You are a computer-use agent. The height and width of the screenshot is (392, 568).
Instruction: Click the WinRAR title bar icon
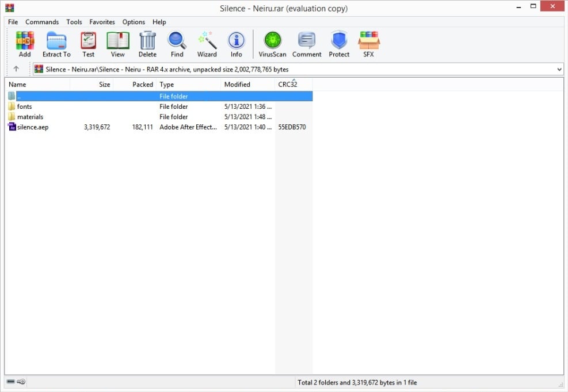coord(9,7)
